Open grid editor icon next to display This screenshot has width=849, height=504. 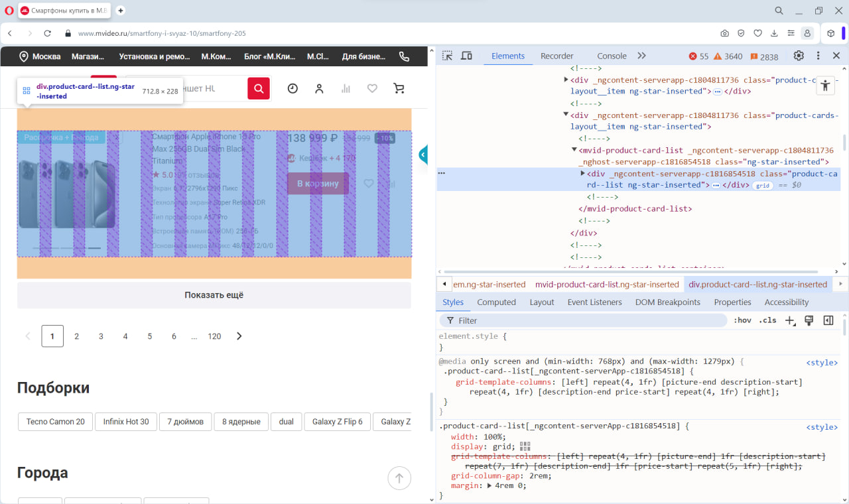(x=525, y=446)
